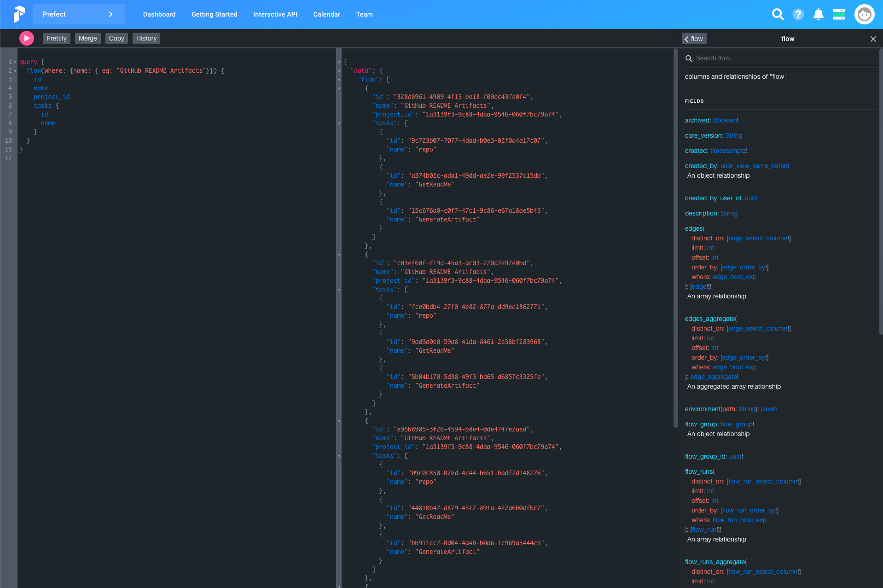The image size is (883, 588).
Task: Open the user_view_same_tenant type link
Action: [x=755, y=166]
